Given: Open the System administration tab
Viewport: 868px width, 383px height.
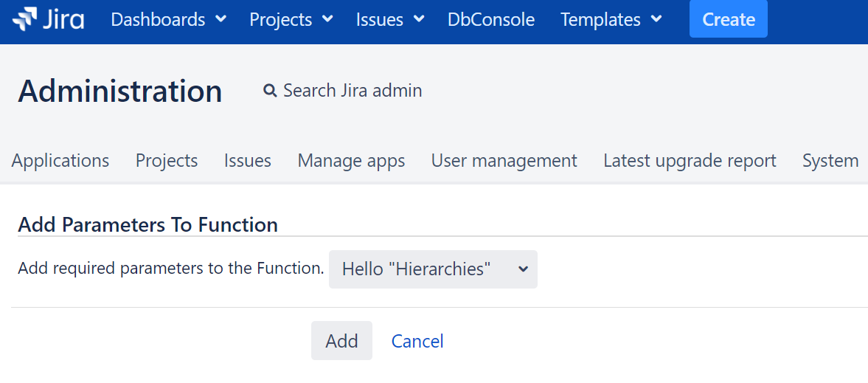Looking at the screenshot, I should click(830, 160).
